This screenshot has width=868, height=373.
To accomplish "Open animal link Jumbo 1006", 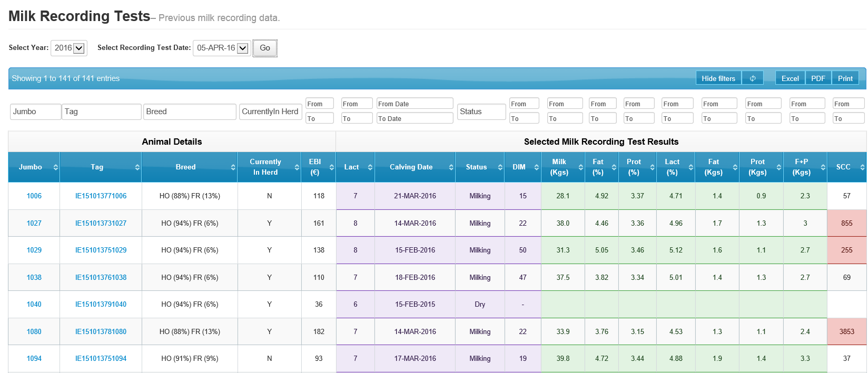I will tap(34, 196).
